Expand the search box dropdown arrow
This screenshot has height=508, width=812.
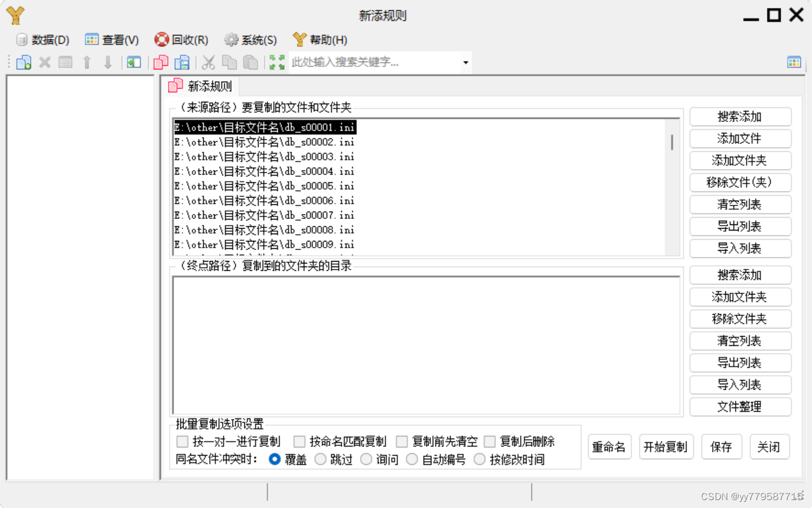coord(466,62)
